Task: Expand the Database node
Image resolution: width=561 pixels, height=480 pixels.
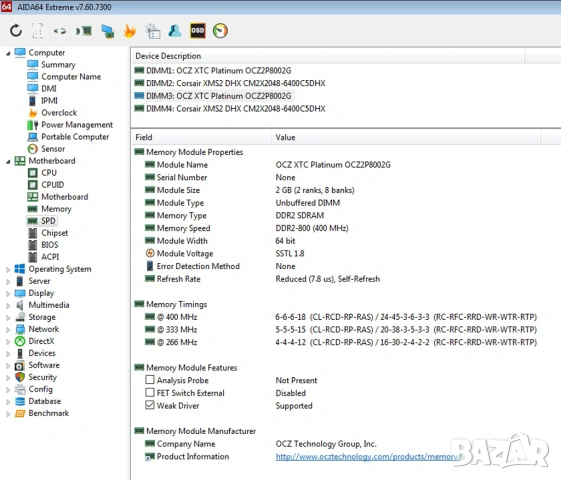Action: (8, 402)
